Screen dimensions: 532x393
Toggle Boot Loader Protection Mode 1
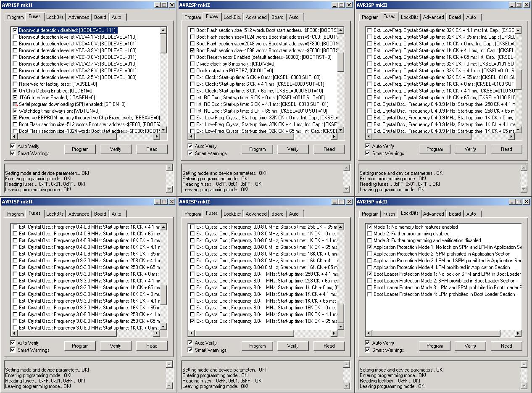click(x=370, y=274)
